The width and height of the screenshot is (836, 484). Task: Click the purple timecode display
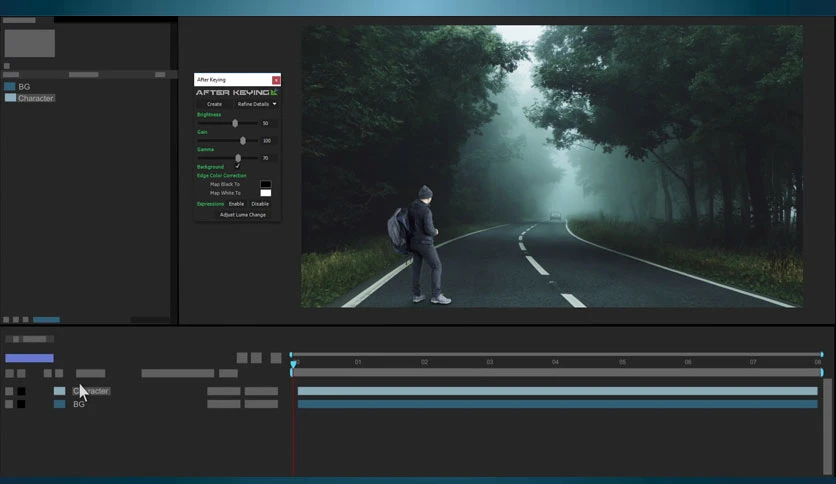tap(29, 358)
